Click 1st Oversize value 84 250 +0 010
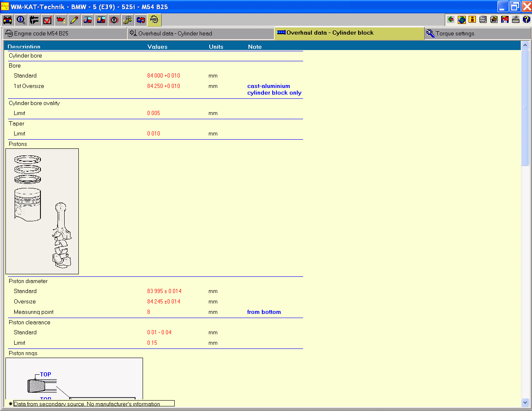Screen dimensions: 532x411 click(163, 86)
